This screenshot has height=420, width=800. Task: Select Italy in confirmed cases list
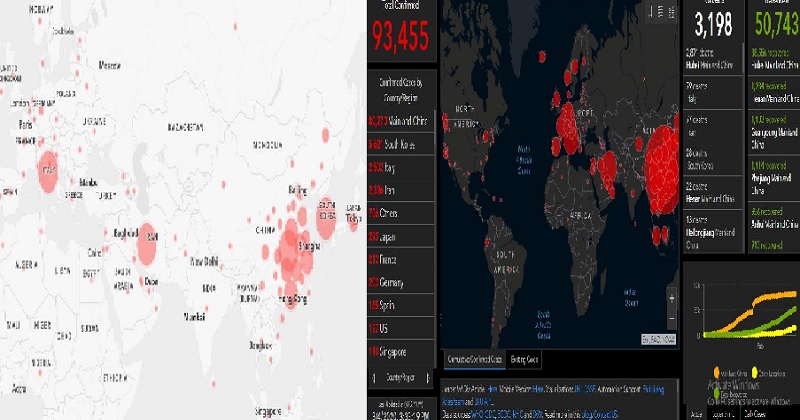(x=401, y=167)
